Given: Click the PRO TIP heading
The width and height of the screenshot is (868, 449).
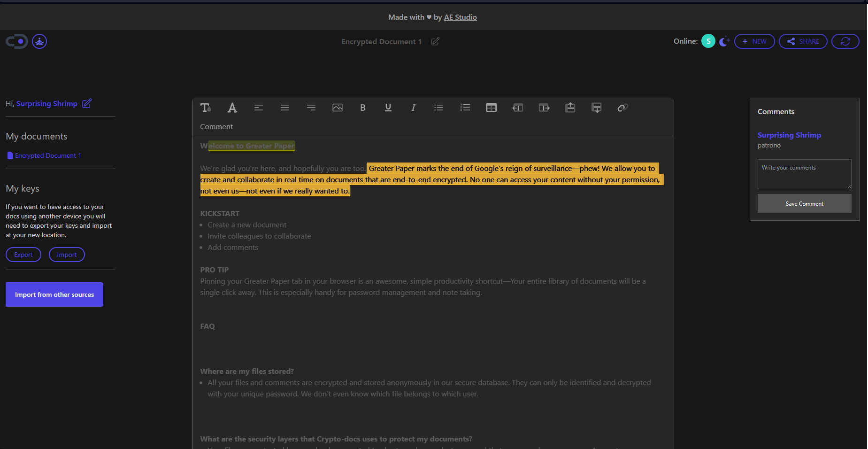Looking at the screenshot, I should tap(215, 270).
